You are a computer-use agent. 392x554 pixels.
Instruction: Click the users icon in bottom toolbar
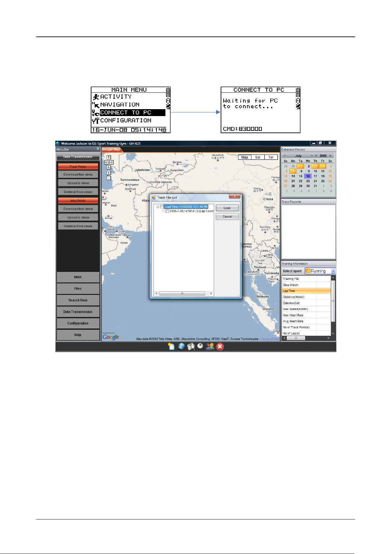(210, 346)
